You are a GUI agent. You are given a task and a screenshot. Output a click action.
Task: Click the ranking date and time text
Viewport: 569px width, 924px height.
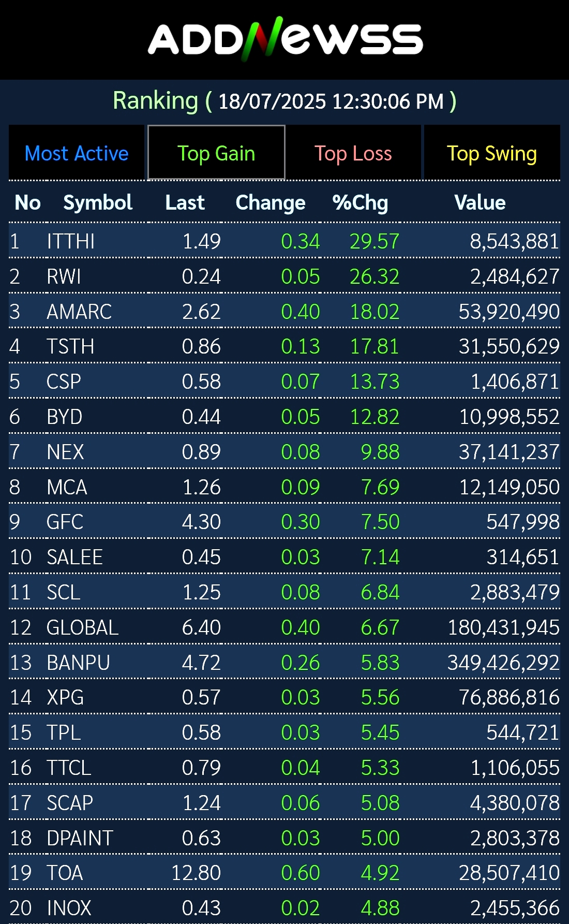(x=331, y=101)
